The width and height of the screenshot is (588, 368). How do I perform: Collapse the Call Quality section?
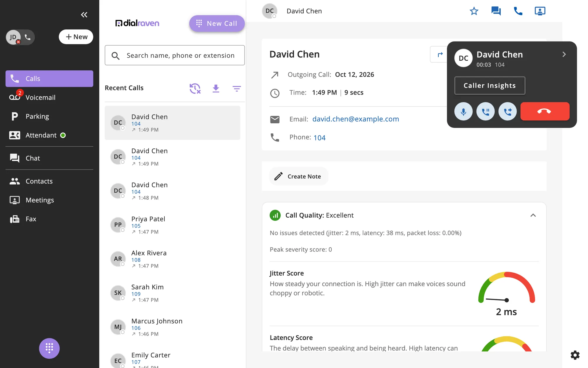coord(533,216)
